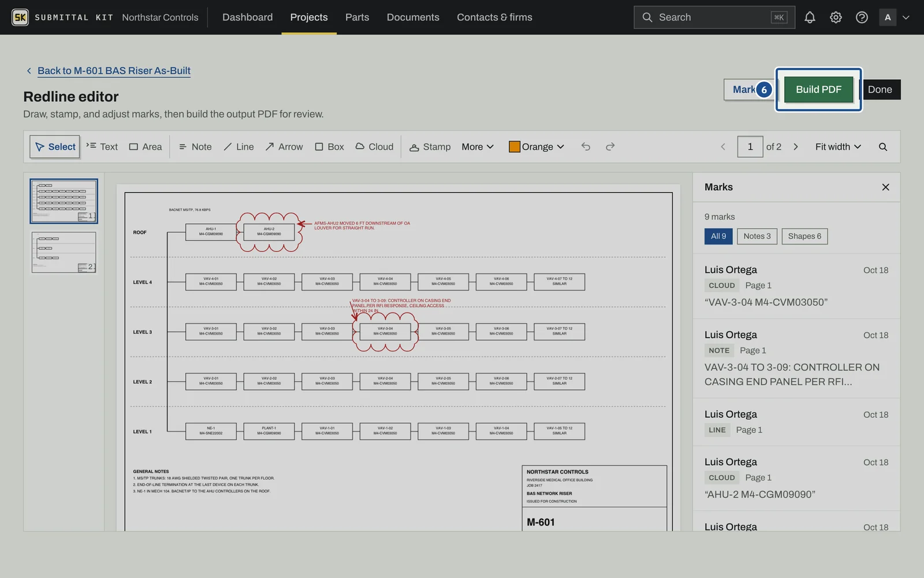
Task: Click the Marks button with badge
Action: [x=748, y=90]
